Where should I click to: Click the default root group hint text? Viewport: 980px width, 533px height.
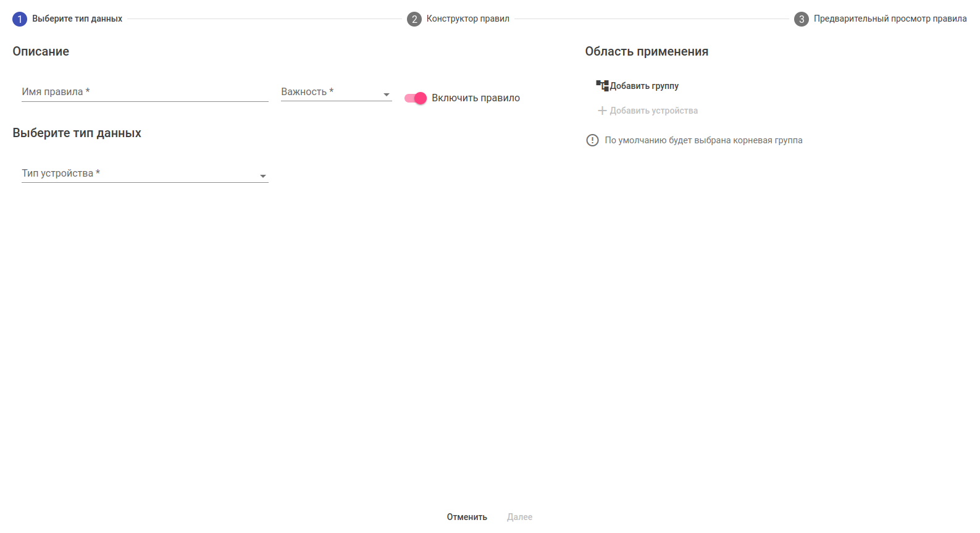coord(703,140)
